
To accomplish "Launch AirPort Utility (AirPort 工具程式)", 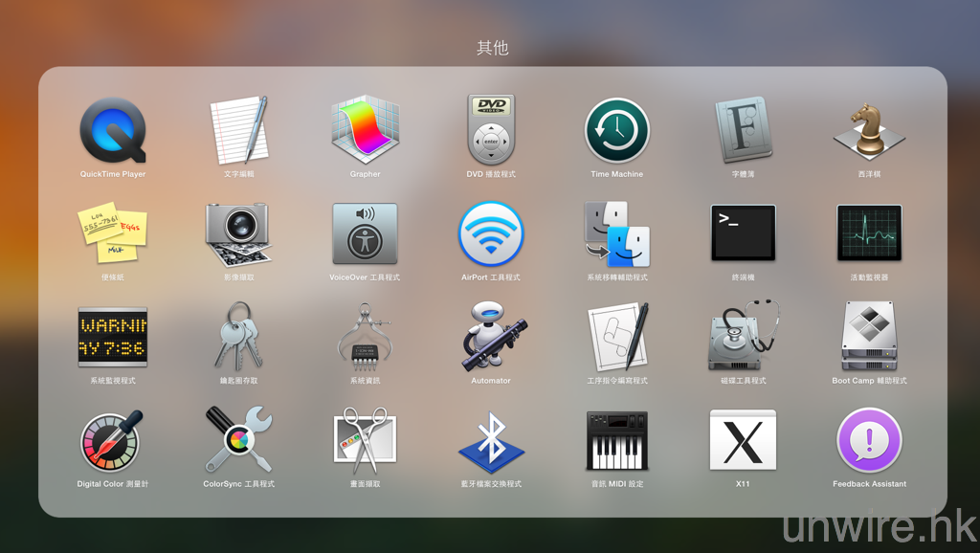I will [491, 233].
